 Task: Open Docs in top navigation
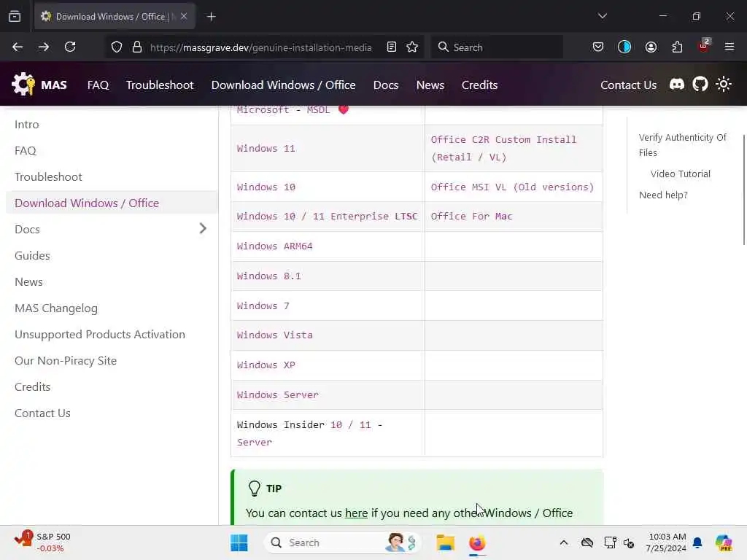386,85
